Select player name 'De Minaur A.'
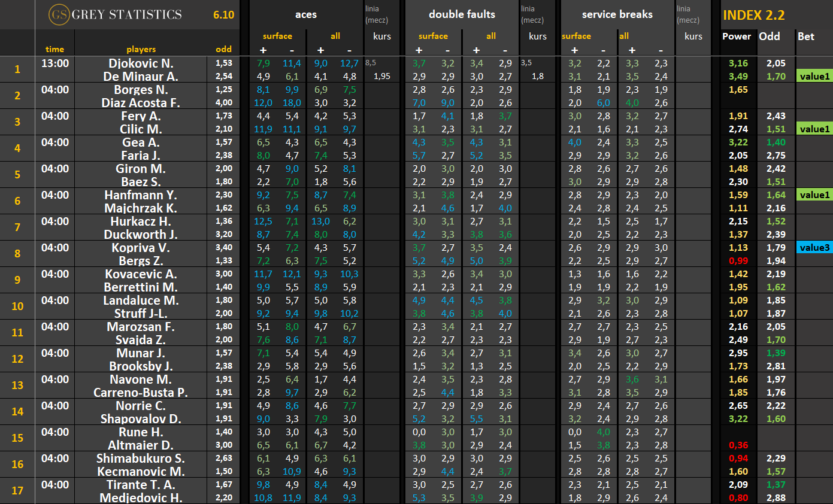Screen dimensions: 833x504 141,77
